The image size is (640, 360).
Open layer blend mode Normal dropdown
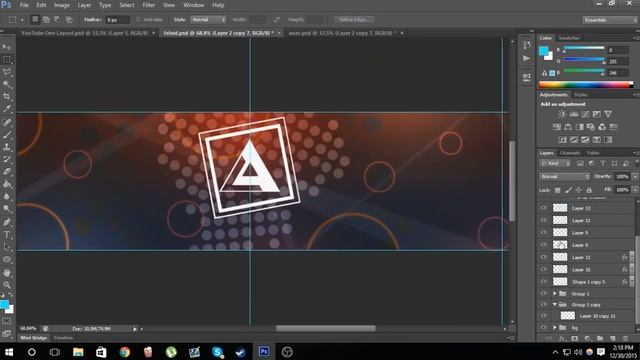[x=564, y=176]
